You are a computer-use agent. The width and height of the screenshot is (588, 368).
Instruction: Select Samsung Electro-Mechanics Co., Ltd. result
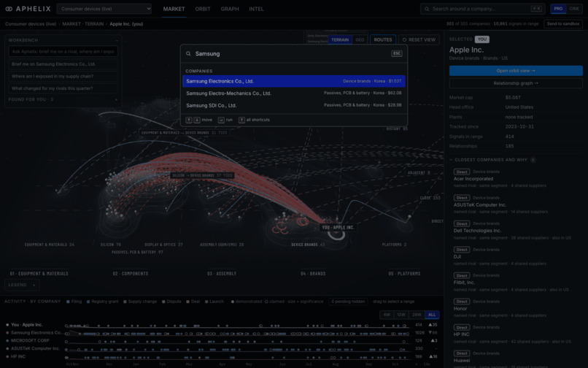(293, 93)
